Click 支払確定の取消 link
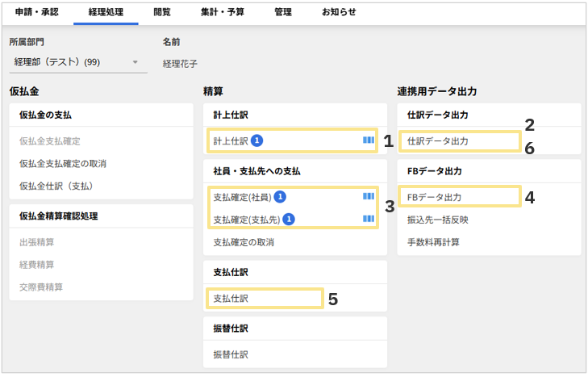588x377 pixels. [x=244, y=242]
